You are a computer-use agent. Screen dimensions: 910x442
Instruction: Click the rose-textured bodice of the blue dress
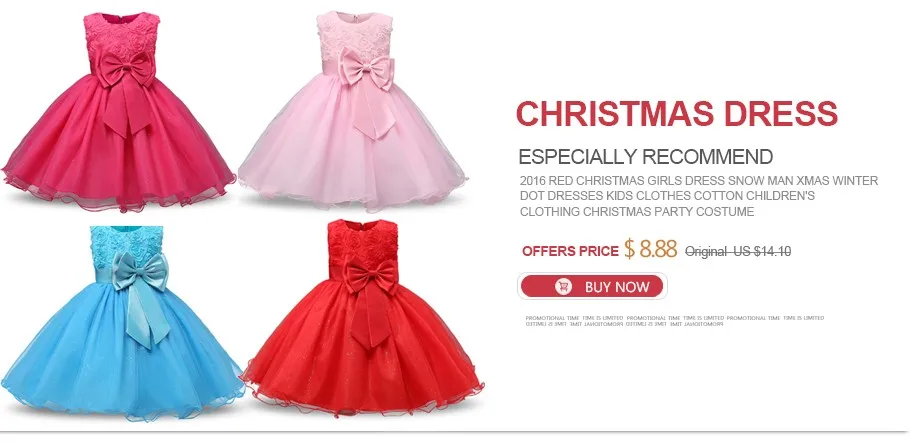[126, 244]
